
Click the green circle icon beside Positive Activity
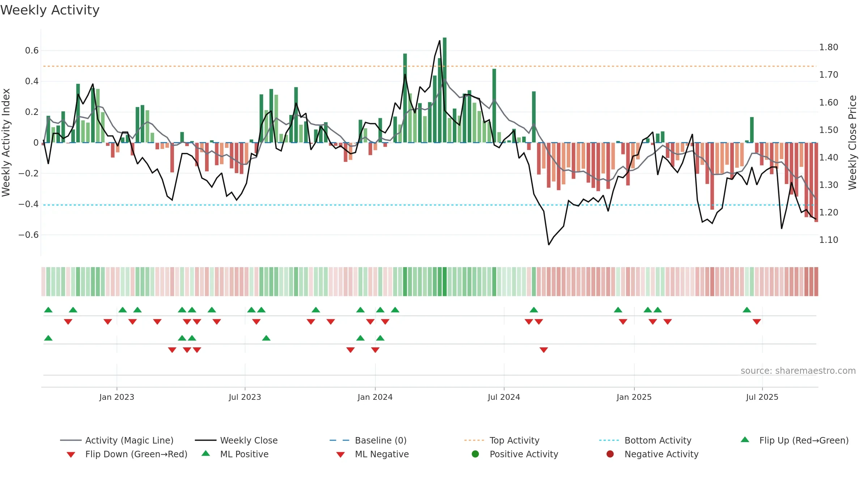[x=476, y=454]
